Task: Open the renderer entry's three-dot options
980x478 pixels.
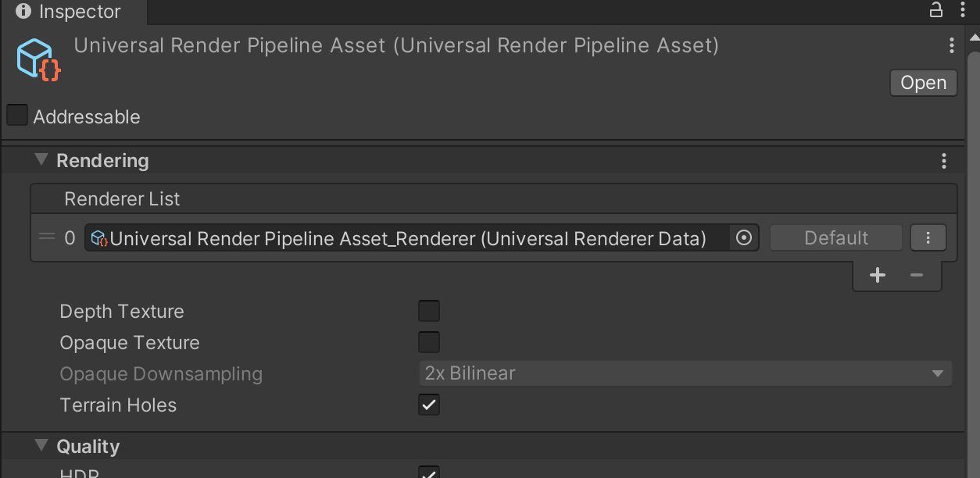Action: pyautogui.click(x=928, y=238)
